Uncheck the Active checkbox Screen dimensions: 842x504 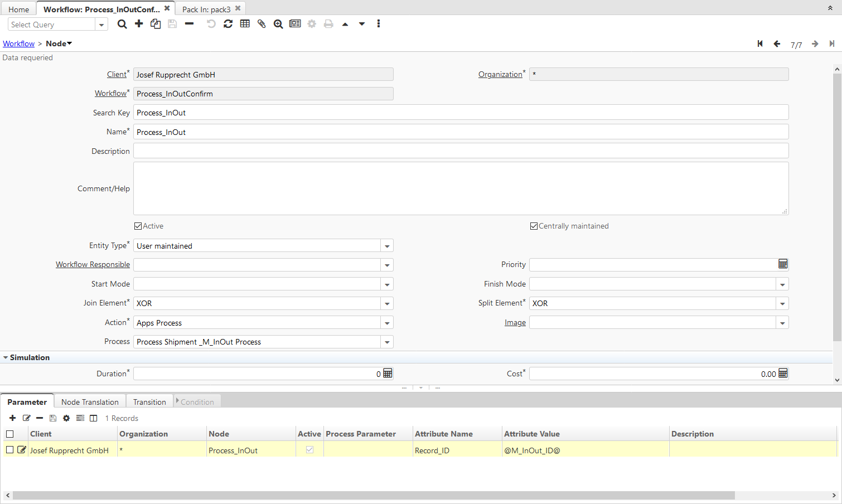(138, 226)
